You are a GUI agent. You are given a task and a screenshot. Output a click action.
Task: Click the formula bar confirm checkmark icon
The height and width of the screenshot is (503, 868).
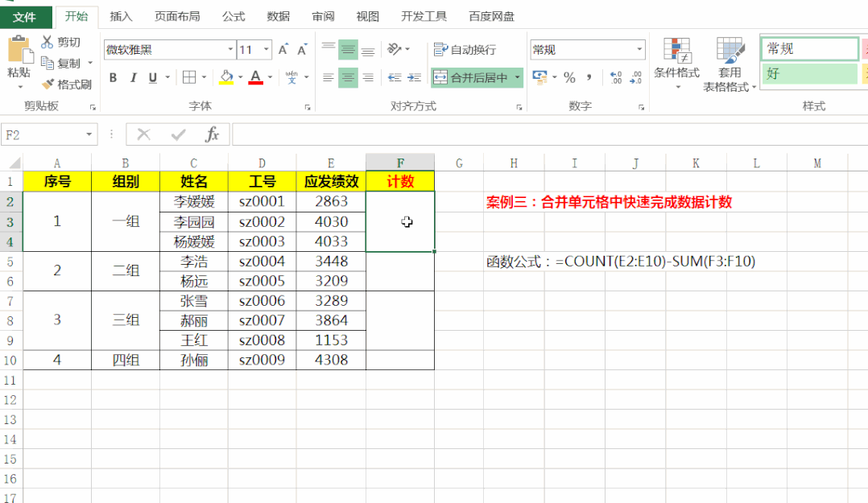tap(178, 134)
